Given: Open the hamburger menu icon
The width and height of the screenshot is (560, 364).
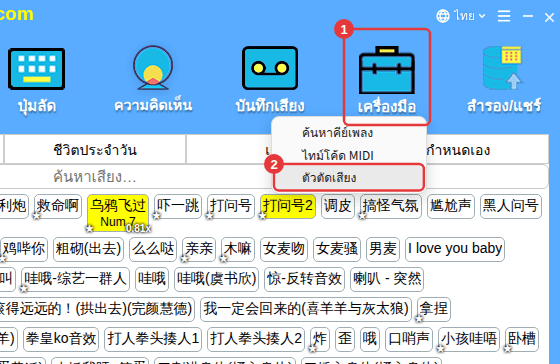Looking at the screenshot, I should [x=504, y=16].
